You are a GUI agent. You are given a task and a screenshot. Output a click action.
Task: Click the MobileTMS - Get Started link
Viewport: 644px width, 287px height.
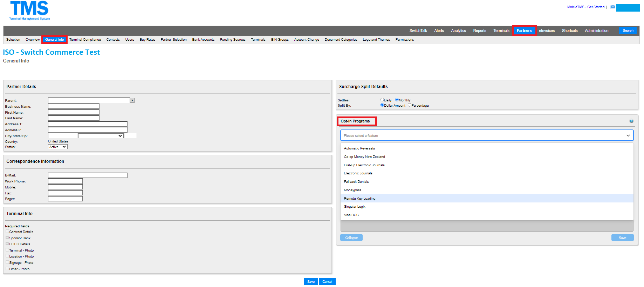pyautogui.click(x=586, y=7)
